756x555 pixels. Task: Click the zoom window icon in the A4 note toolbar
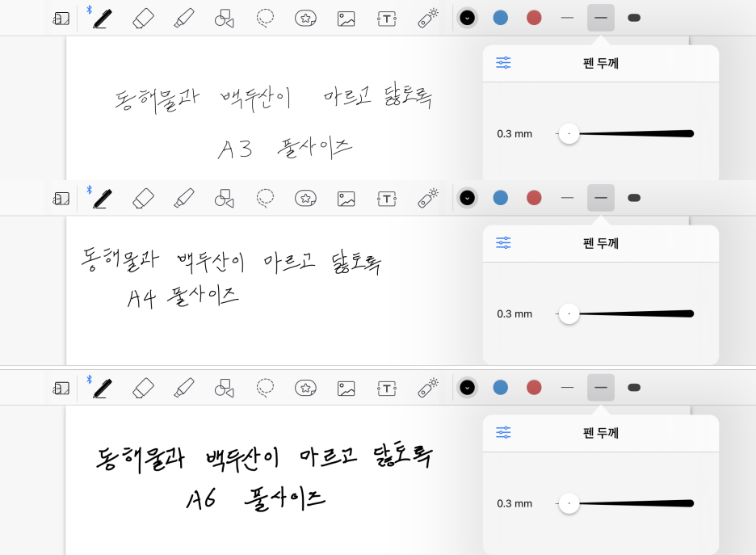(61, 199)
